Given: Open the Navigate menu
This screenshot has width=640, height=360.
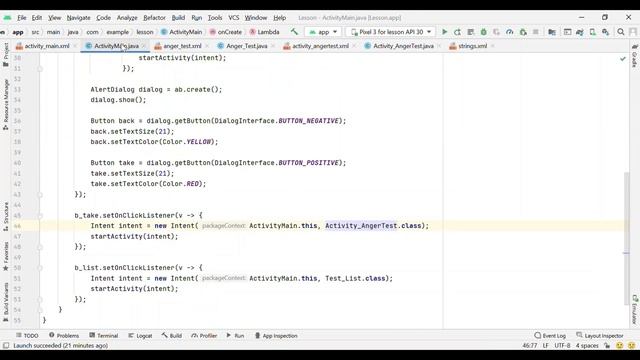Looking at the screenshot, I should [x=78, y=18].
